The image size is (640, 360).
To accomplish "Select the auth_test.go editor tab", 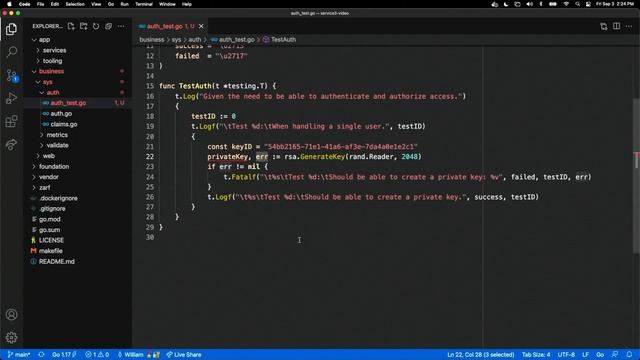I will (171, 26).
